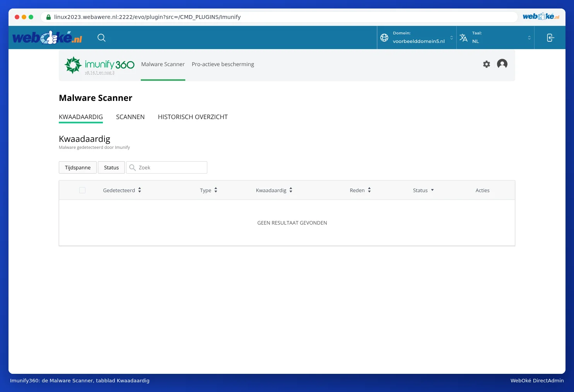Image resolution: width=574 pixels, height=392 pixels.
Task: Sort the table by Gedetecteerd column
Action: click(x=122, y=190)
